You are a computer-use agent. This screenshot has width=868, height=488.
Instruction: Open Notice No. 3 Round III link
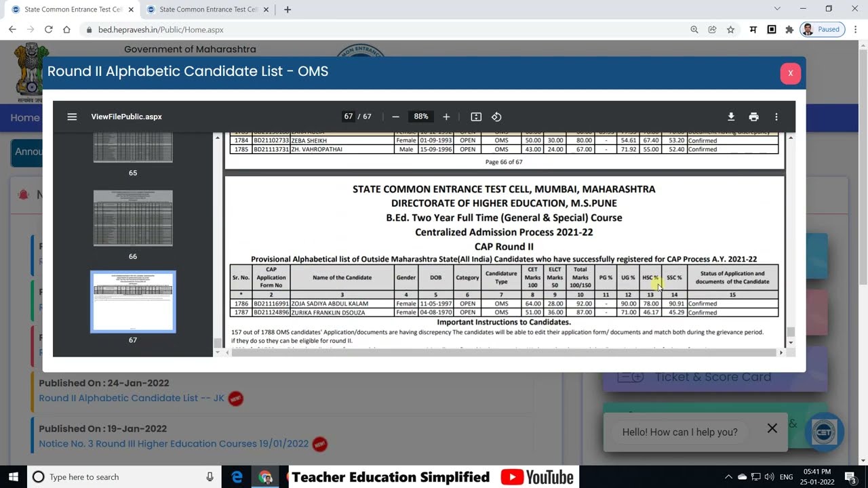point(174,443)
